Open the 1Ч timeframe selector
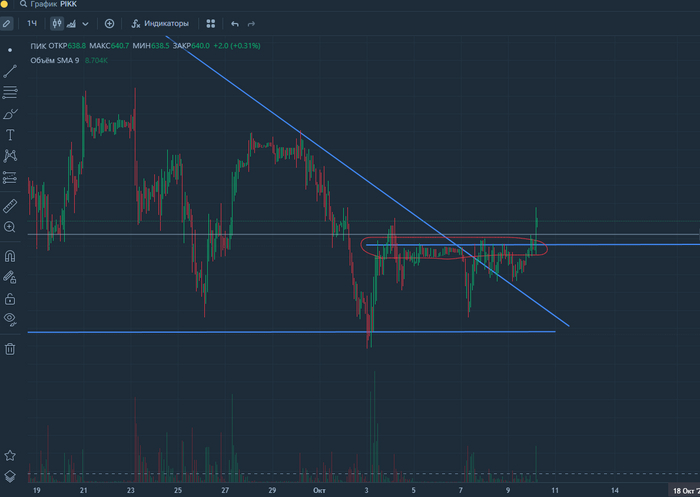 (32, 23)
